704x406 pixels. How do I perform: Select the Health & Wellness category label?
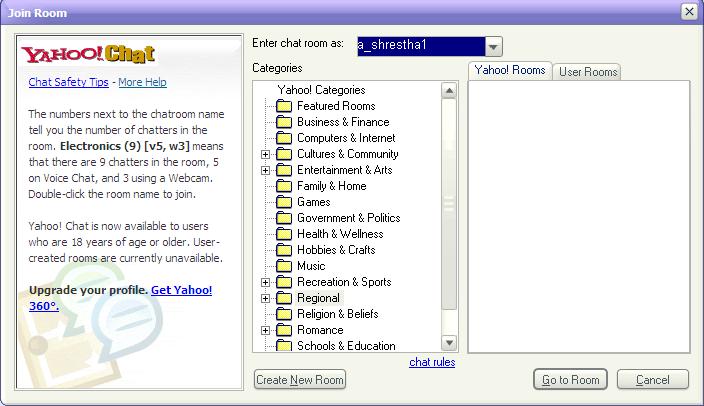[340, 234]
